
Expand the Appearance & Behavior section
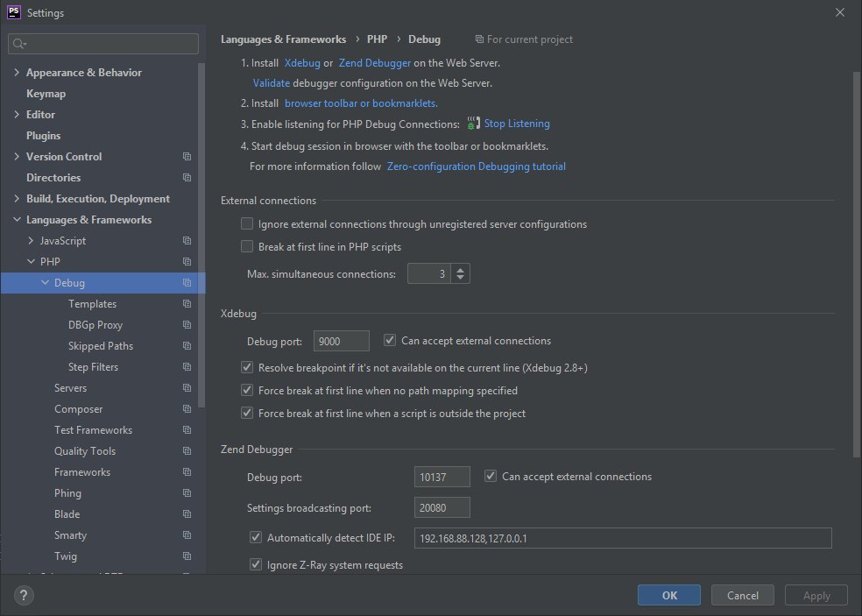[17, 73]
